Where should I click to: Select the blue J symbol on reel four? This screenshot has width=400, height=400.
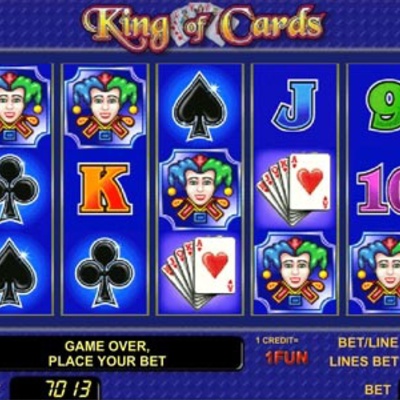(293, 104)
